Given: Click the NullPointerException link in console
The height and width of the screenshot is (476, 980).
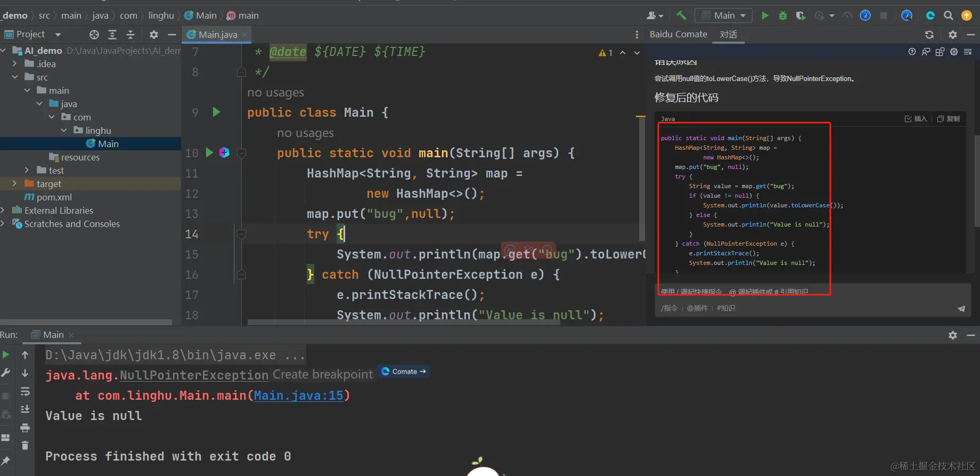Looking at the screenshot, I should 194,375.
